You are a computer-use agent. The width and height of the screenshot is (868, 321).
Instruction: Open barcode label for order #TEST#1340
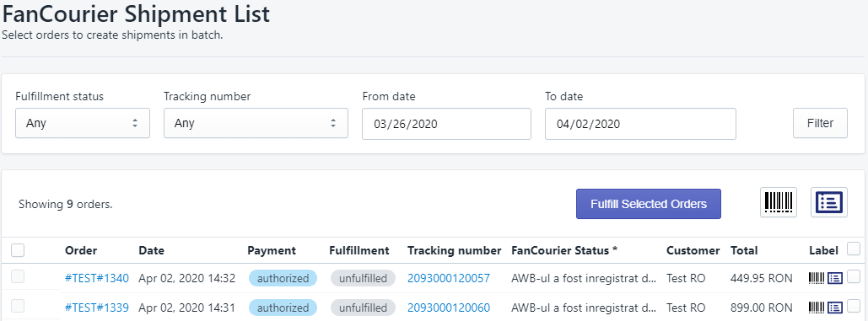pos(817,278)
